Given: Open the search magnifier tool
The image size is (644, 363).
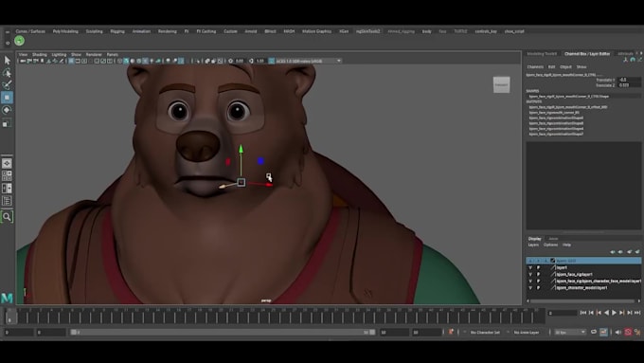Looking at the screenshot, I should 7,217.
